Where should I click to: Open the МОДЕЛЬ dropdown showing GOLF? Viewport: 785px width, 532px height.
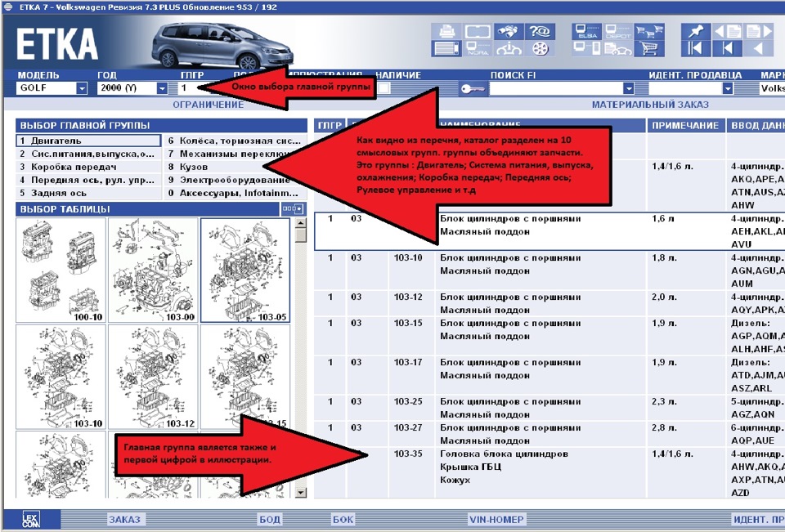click(x=82, y=88)
